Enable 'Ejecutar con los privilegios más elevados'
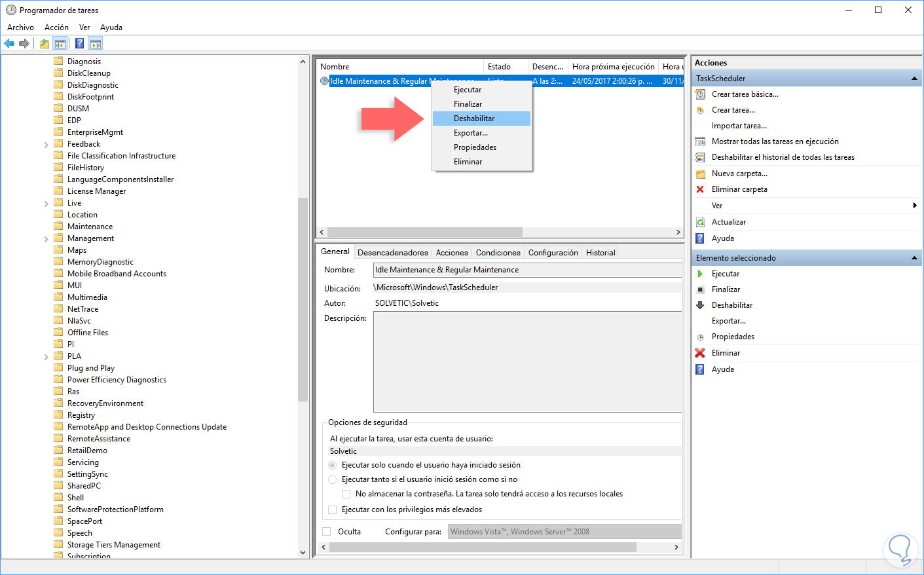This screenshot has height=575, width=924. coord(333,510)
